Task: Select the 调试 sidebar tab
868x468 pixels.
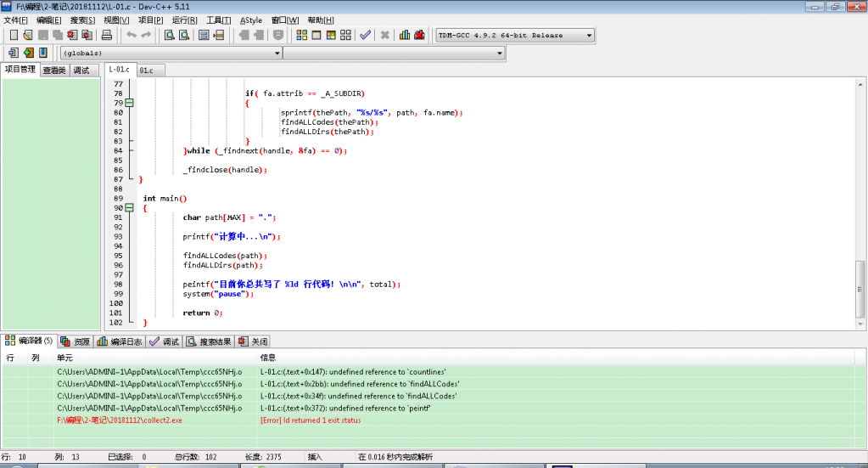Action: point(82,70)
